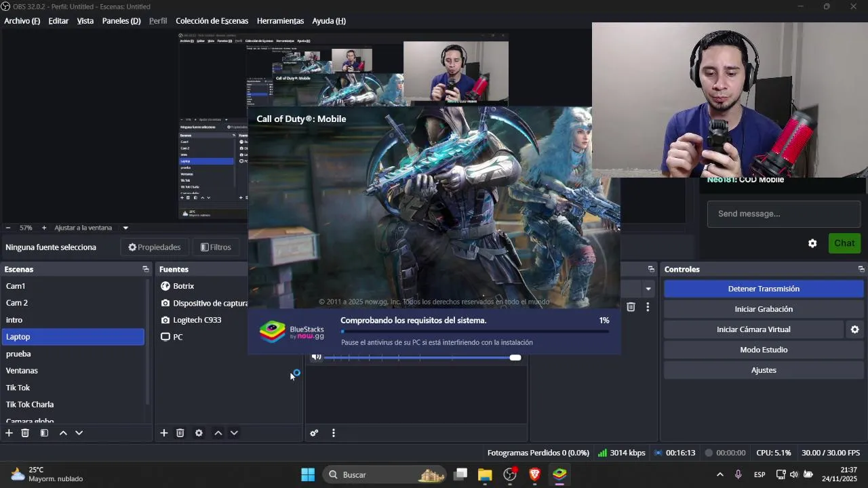Click Ajustar a la ventana label
The width and height of the screenshot is (868, 488).
coord(83,228)
